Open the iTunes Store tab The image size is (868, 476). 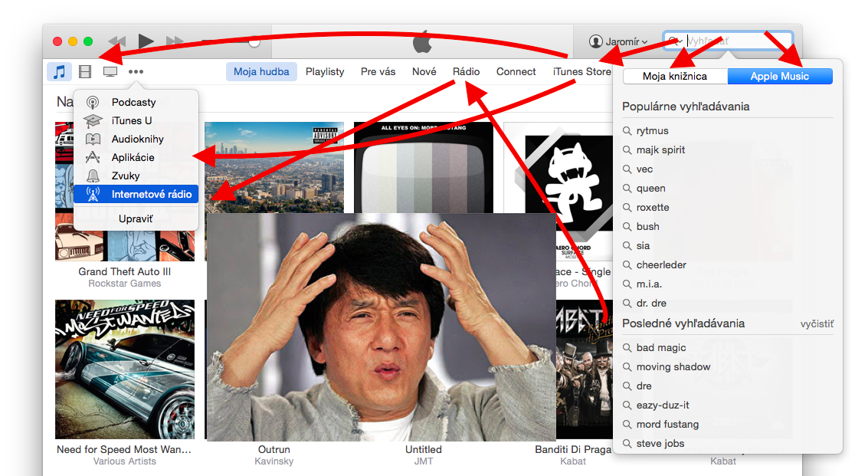click(581, 71)
